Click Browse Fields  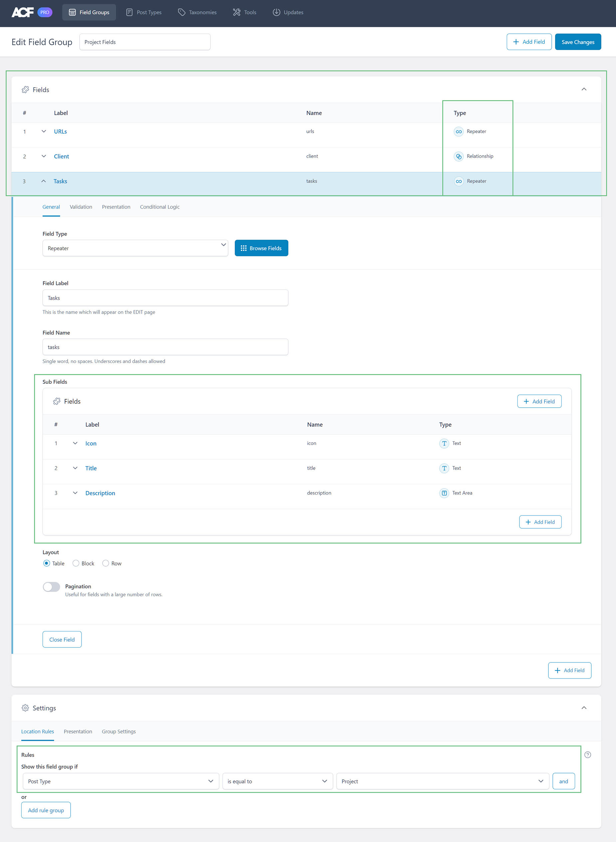point(261,247)
